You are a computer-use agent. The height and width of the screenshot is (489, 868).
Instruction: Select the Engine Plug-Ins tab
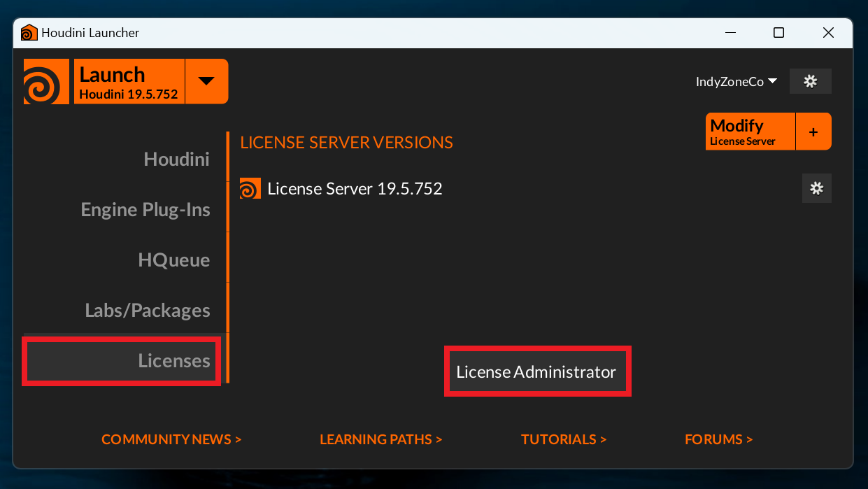pos(145,210)
